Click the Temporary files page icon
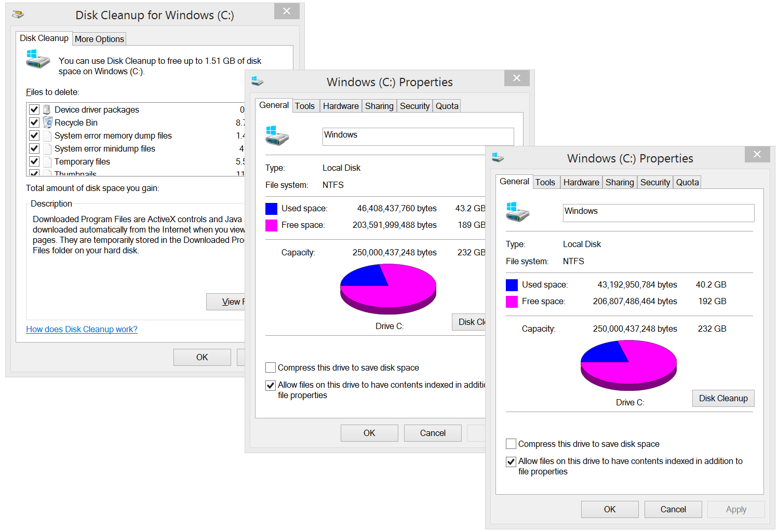The width and height of the screenshot is (778, 532). [x=47, y=161]
